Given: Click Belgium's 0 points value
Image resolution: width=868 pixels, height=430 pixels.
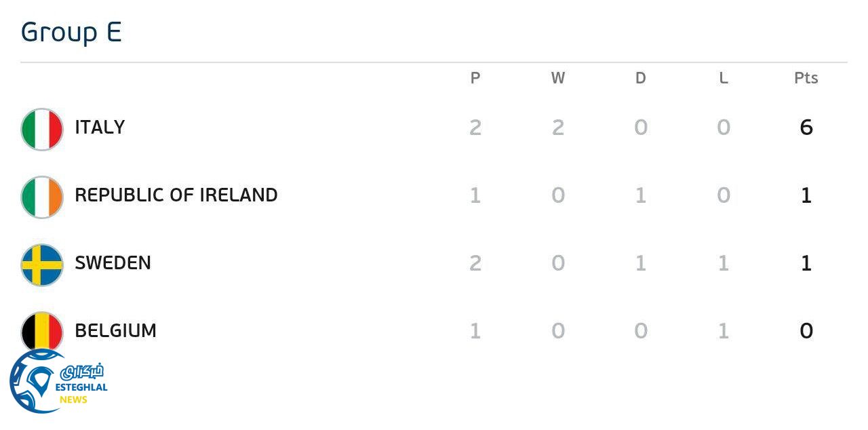Looking at the screenshot, I should 806,331.
